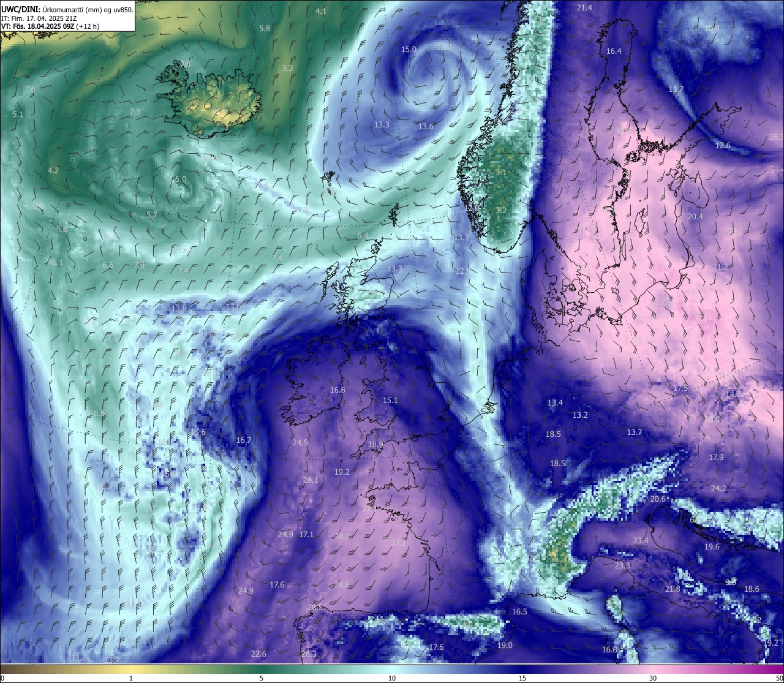Click the 3.1 value over Norway
This screenshot has height=683, width=784.
coord(501,173)
